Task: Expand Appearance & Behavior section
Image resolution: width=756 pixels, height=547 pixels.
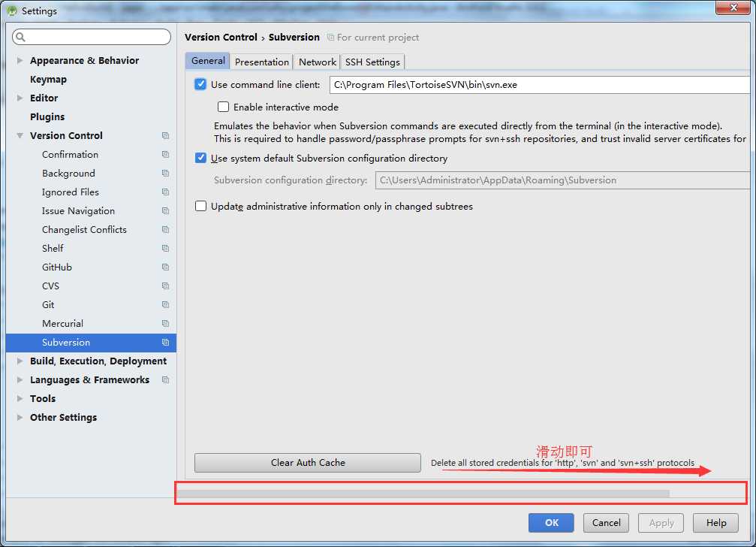Action: pos(20,60)
